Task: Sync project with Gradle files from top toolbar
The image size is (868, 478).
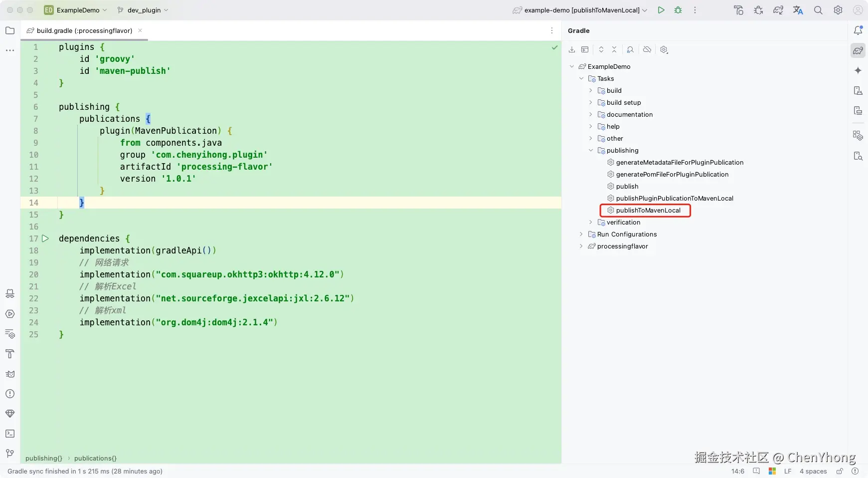Action: point(778,10)
